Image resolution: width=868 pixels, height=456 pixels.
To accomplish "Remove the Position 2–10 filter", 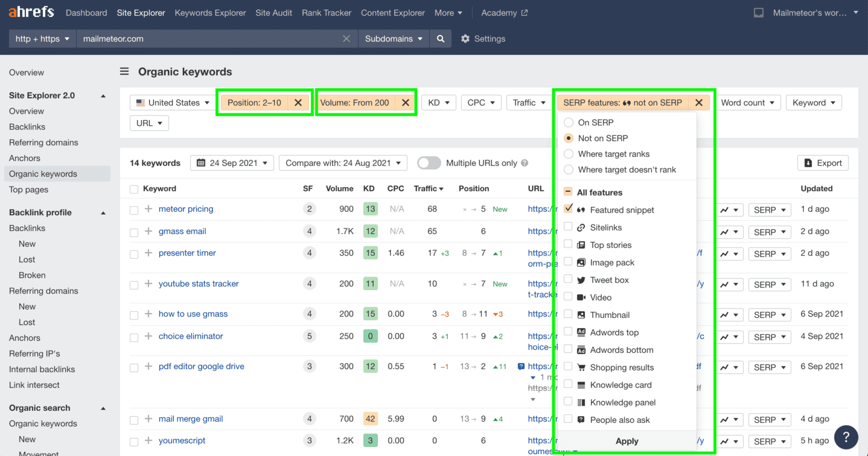I will click(298, 103).
